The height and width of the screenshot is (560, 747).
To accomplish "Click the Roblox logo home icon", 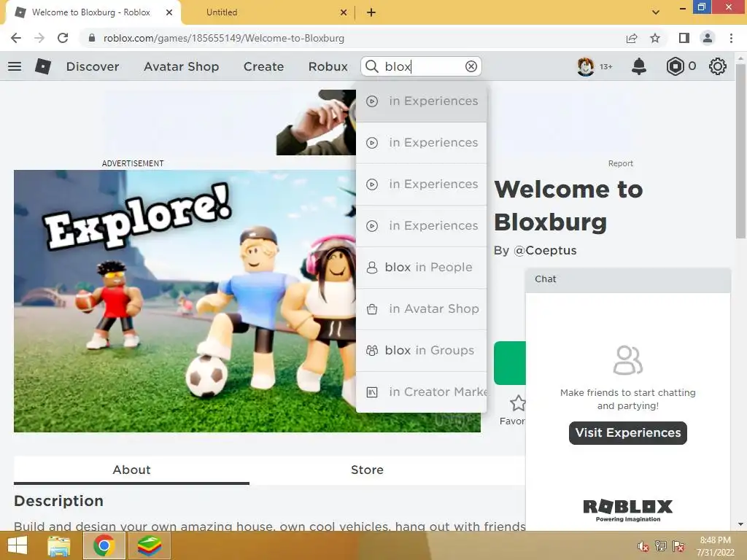I will pyautogui.click(x=43, y=66).
